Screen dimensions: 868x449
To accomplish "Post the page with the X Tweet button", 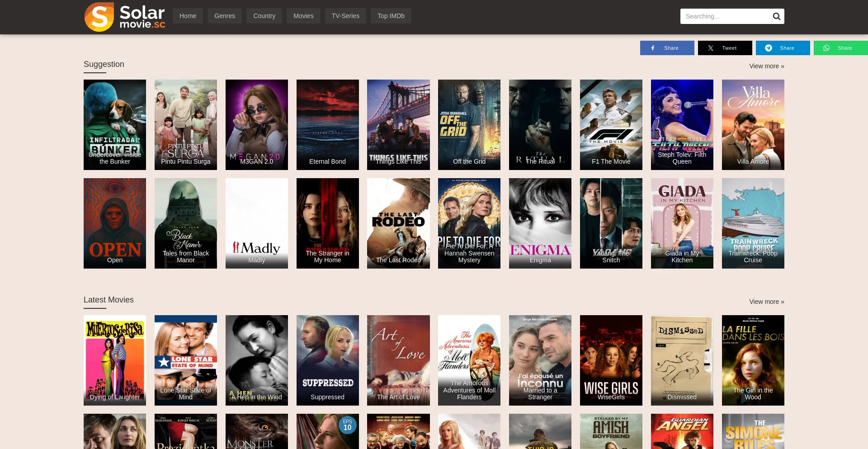I will [x=725, y=48].
